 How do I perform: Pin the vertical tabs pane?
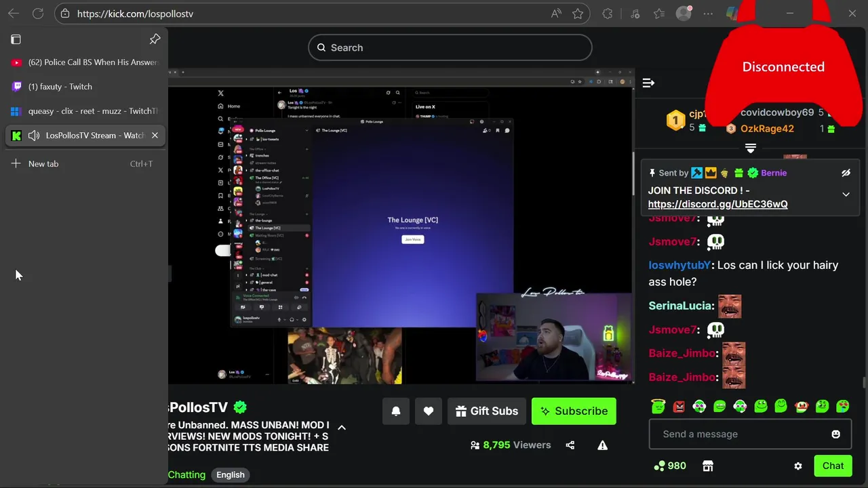pyautogui.click(x=155, y=39)
